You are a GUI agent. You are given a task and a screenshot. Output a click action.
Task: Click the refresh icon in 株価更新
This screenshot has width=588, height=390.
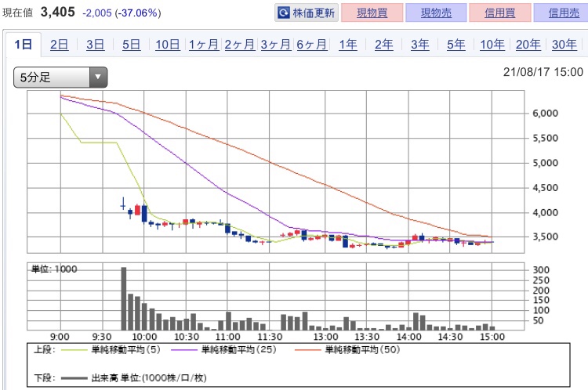(x=283, y=13)
